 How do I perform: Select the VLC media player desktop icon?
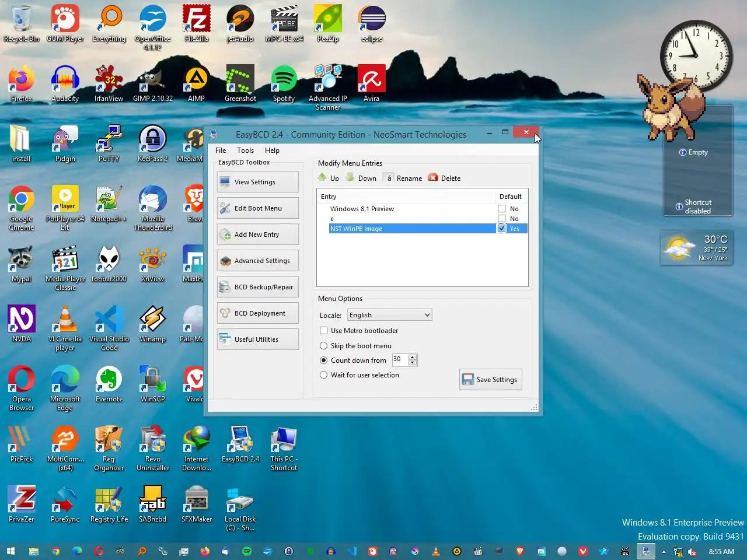pyautogui.click(x=65, y=328)
